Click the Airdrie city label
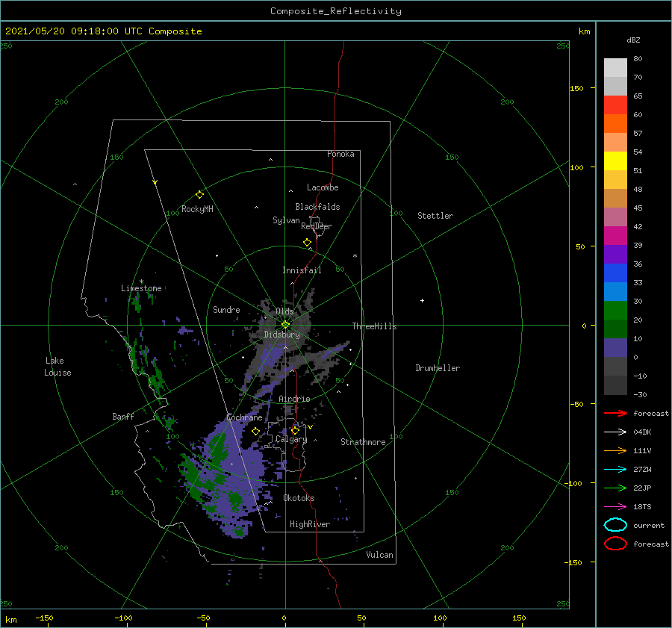Screen dimensions: 672x628 (x=294, y=399)
